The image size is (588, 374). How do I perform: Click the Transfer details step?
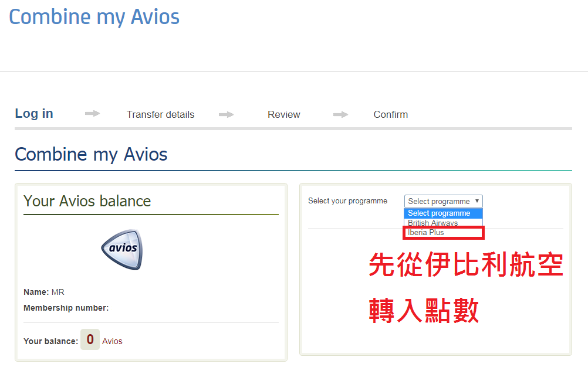pos(161,114)
